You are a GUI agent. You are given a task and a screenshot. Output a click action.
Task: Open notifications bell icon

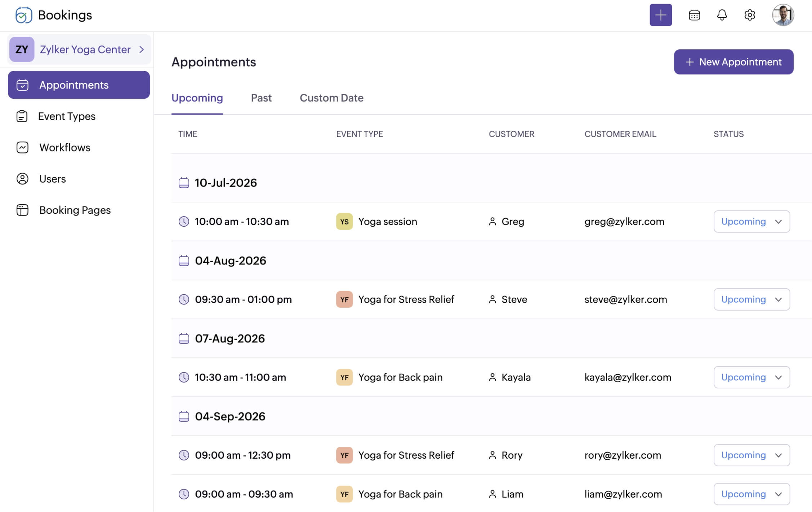[722, 15]
